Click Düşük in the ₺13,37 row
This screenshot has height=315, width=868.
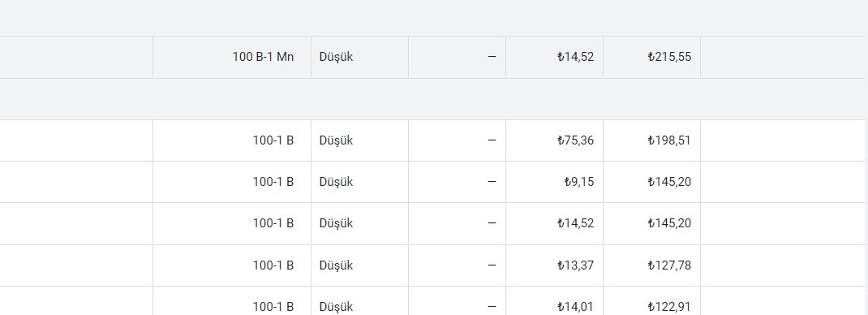tap(336, 265)
